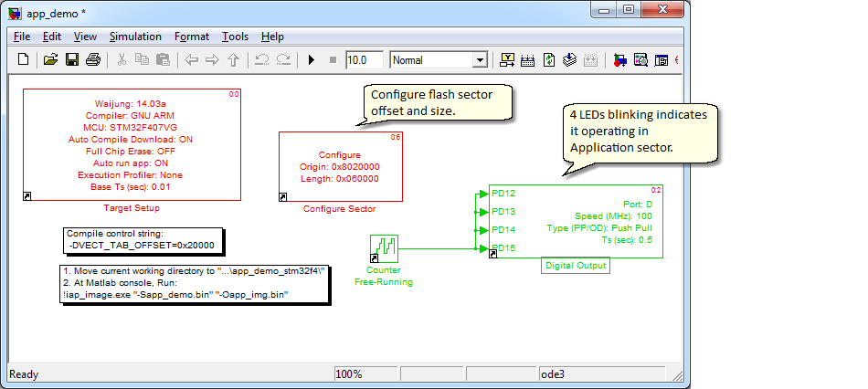Click the simulation stop time field
868x389 pixels.
[x=365, y=60]
